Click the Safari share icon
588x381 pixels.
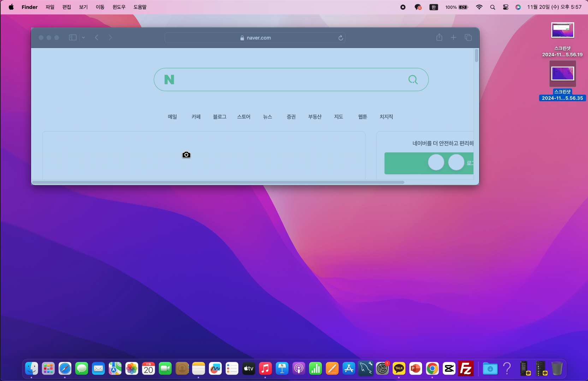(439, 37)
